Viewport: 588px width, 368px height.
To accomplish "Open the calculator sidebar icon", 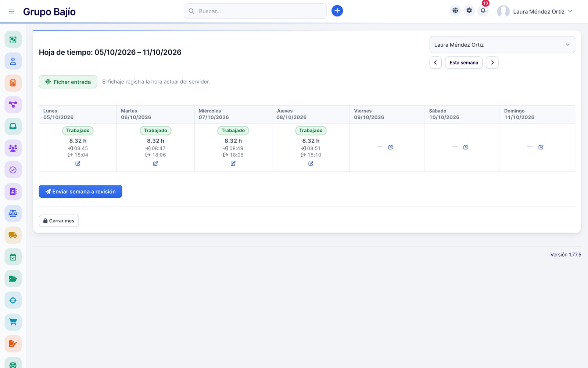I will point(13,83).
